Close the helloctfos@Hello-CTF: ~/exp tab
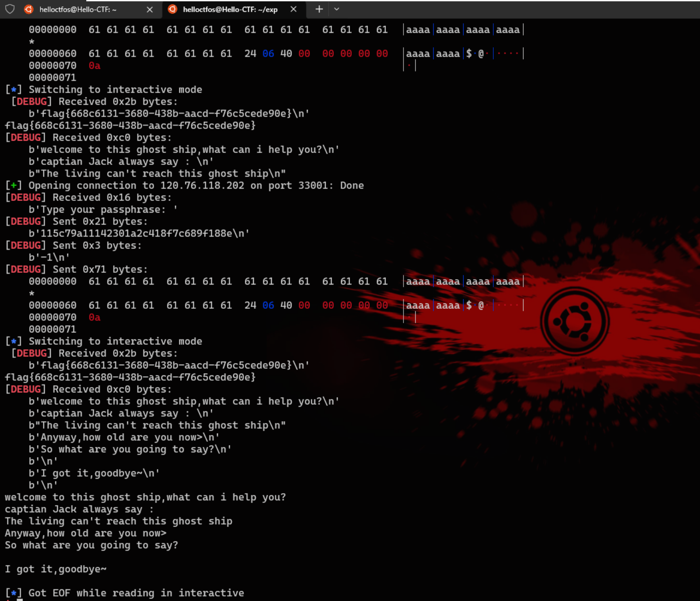 [293, 9]
